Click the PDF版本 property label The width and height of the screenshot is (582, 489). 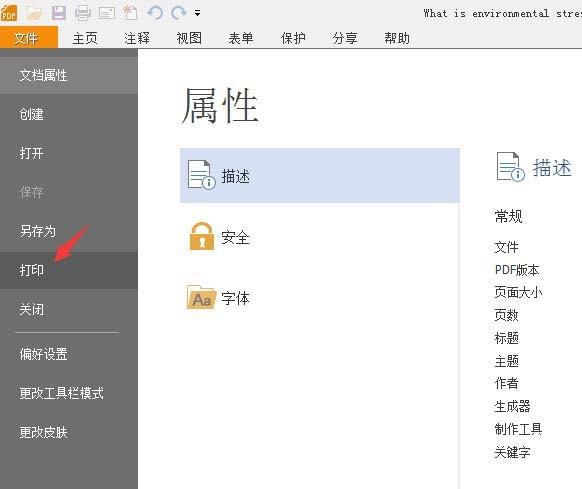coord(517,270)
